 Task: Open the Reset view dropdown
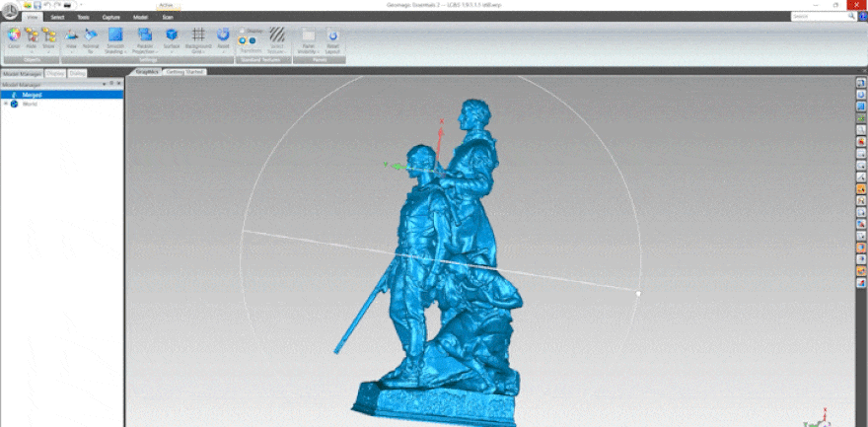(223, 39)
